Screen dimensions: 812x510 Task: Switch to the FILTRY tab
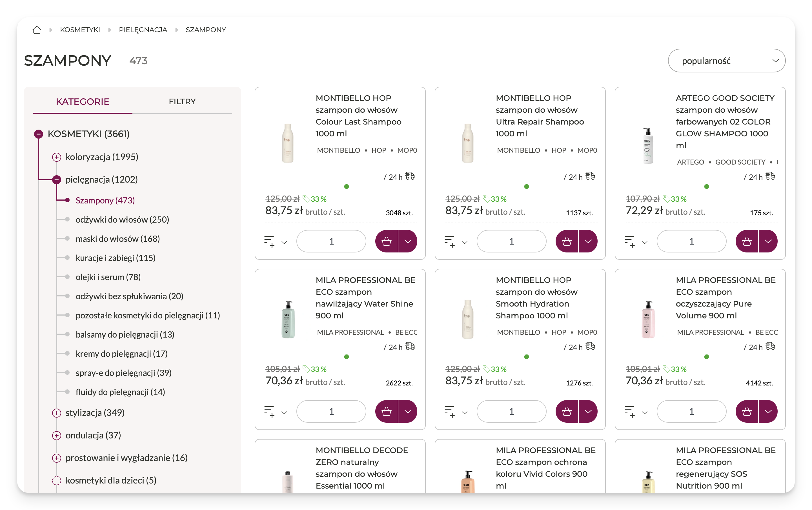tap(182, 101)
